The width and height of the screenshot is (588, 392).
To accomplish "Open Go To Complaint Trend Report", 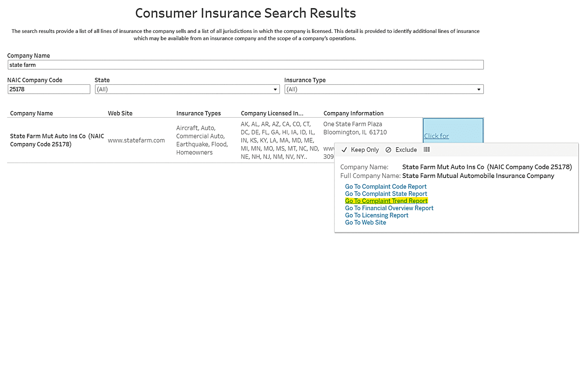I will (x=386, y=201).
